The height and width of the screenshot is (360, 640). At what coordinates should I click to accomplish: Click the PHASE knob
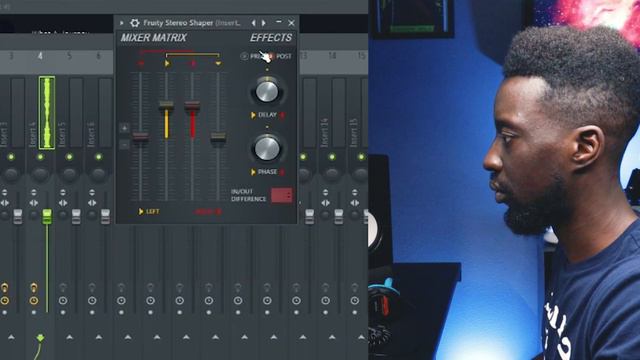point(267,148)
